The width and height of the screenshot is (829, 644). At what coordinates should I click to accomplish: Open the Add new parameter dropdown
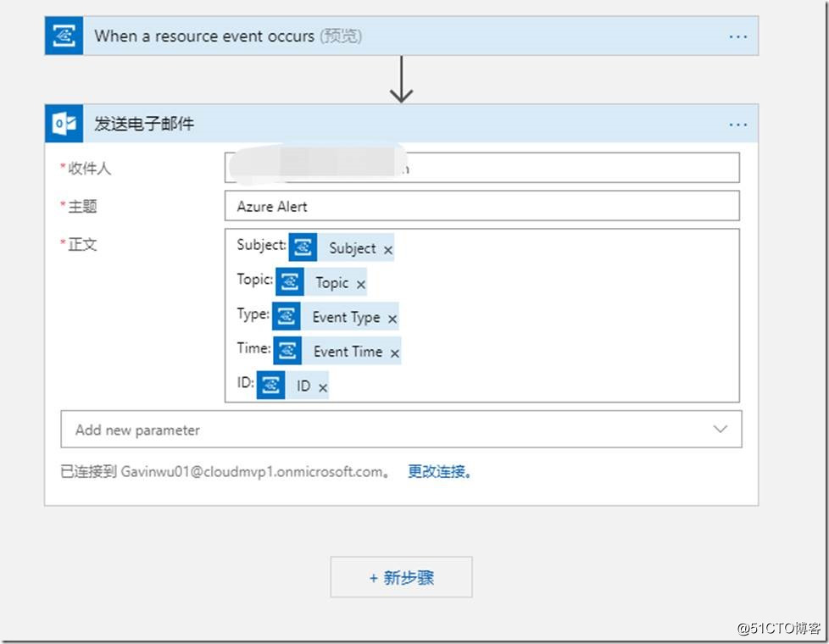coord(401,430)
